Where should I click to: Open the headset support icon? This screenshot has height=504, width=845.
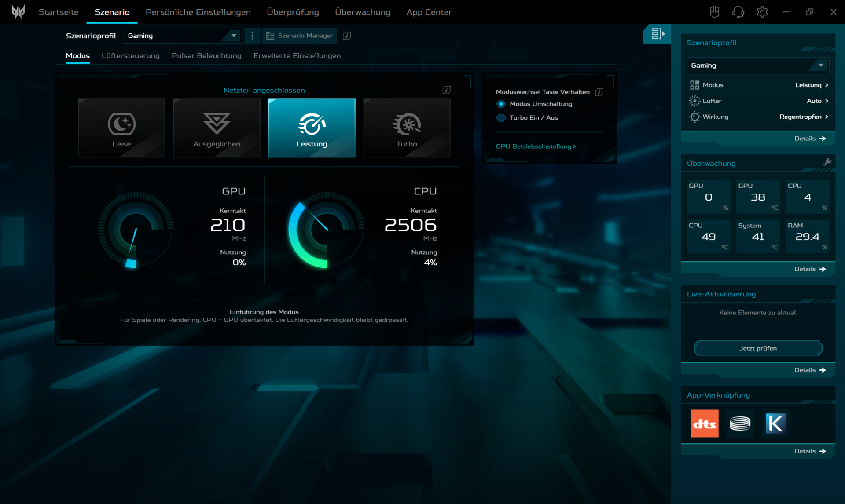click(x=738, y=12)
